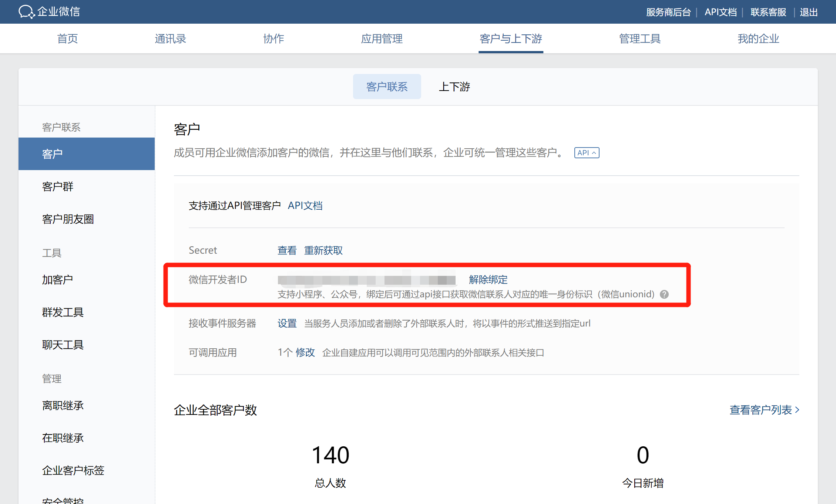Image resolution: width=836 pixels, height=504 pixels.
Task: Open 查看客户列表 arrow link
Action: coord(764,410)
